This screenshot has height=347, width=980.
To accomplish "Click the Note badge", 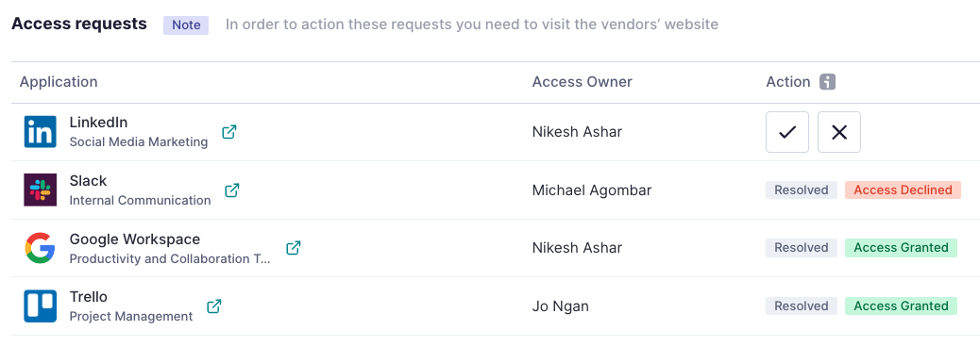I will 186,25.
